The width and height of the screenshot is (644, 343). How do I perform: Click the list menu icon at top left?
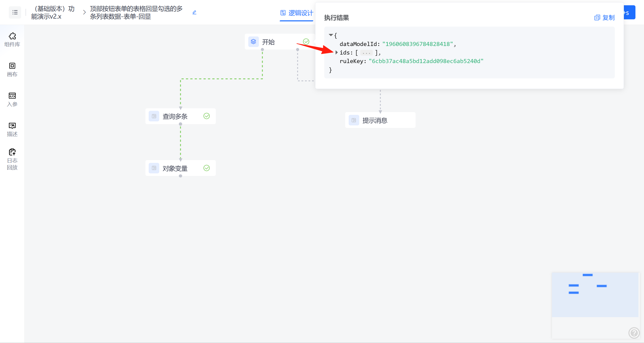[x=15, y=12]
